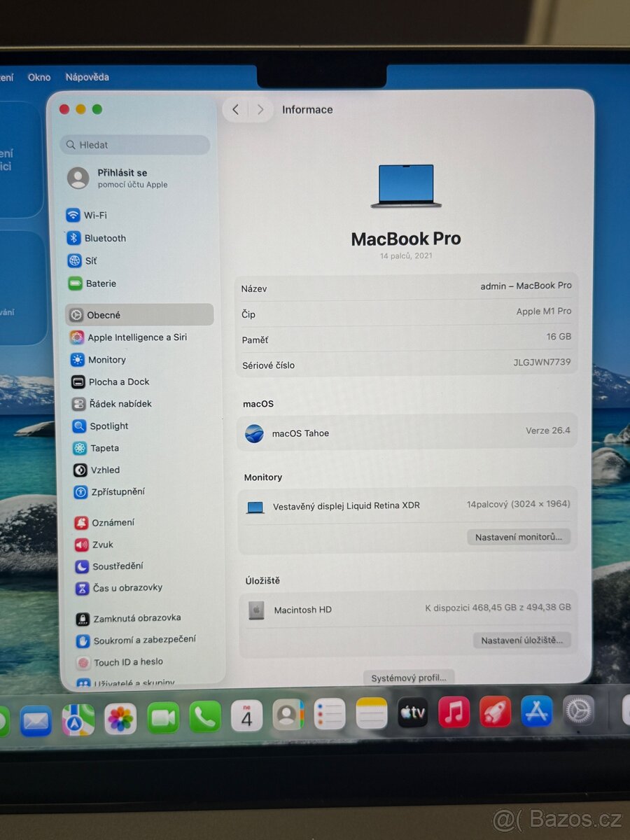Open the red rocket Dock app
Screen dimensions: 630x840
point(495,711)
